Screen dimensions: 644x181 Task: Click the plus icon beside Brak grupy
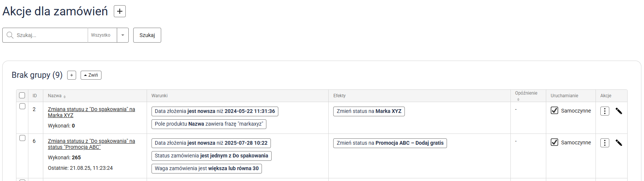pos(72,75)
